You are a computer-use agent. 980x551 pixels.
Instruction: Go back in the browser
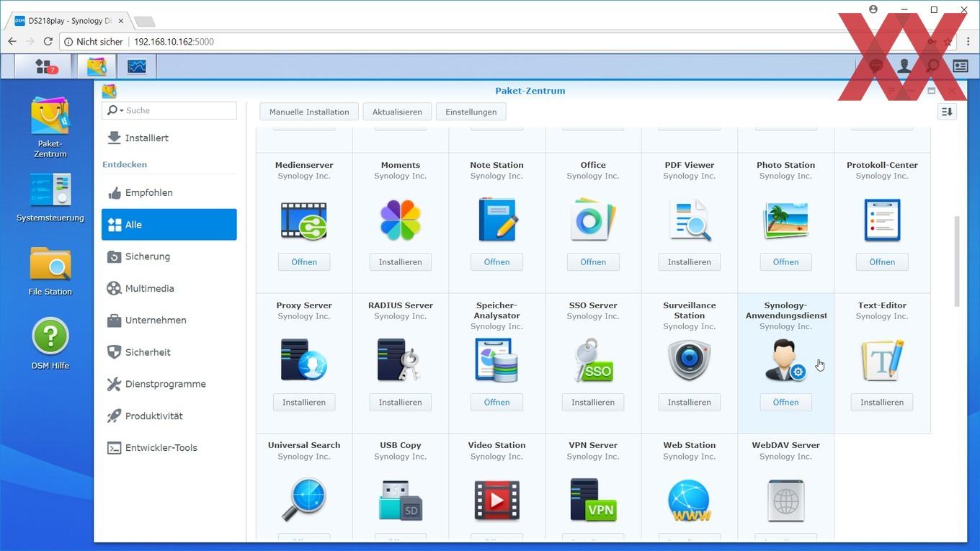[12, 42]
